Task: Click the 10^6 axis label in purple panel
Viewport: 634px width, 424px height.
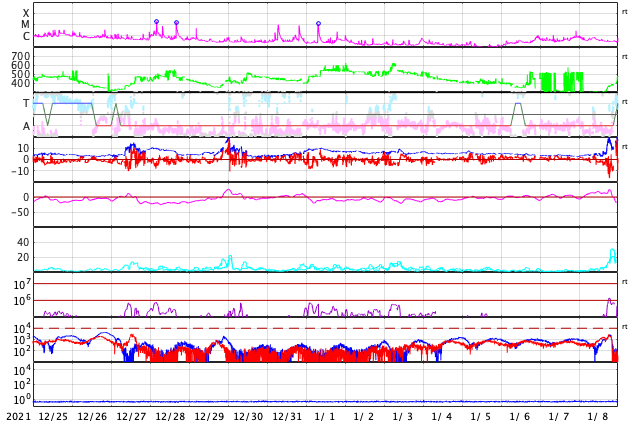Action: tap(22, 301)
